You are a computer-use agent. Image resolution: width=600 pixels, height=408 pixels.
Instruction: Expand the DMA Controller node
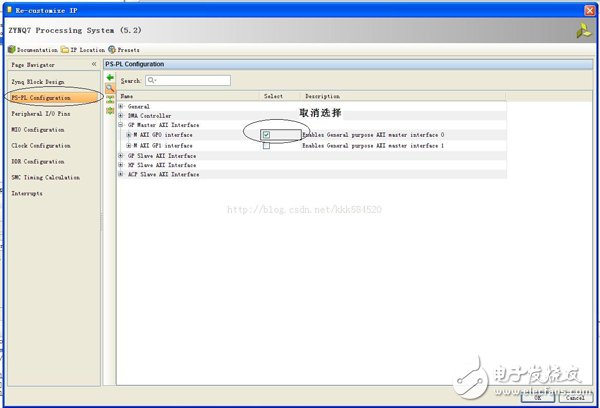tap(121, 116)
